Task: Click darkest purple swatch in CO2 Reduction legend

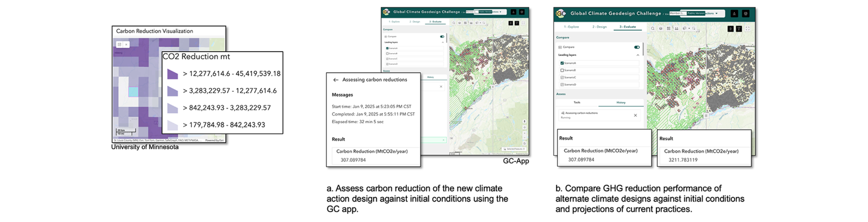Action: point(173,74)
